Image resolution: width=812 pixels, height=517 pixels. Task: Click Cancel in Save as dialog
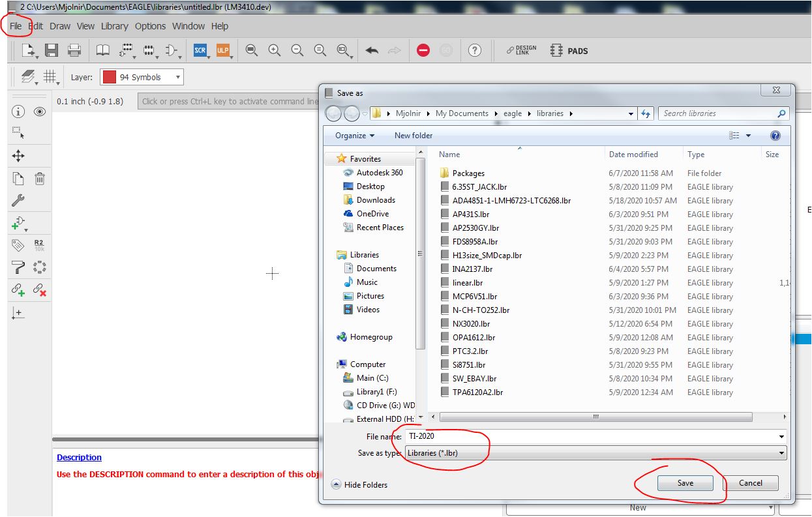(x=750, y=483)
